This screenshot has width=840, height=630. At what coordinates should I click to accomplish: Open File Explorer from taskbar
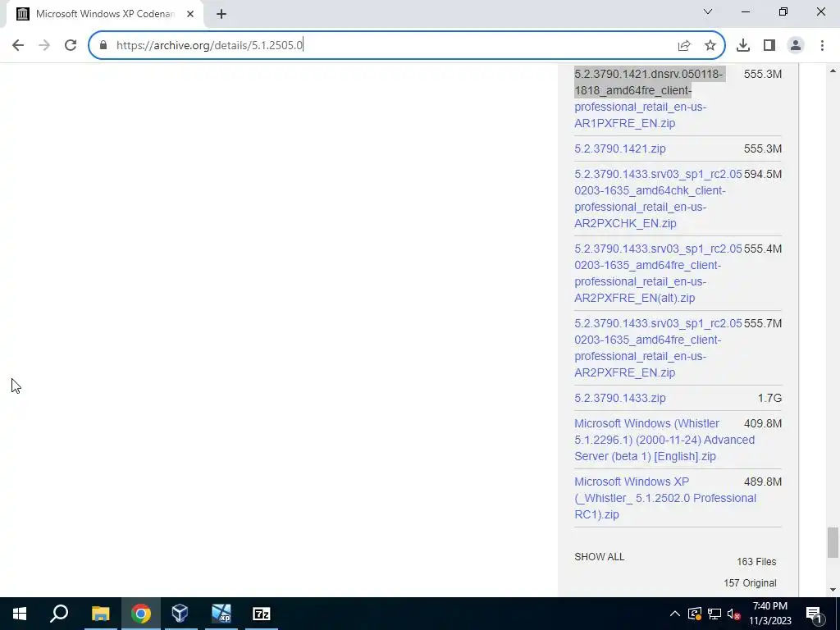click(x=100, y=614)
